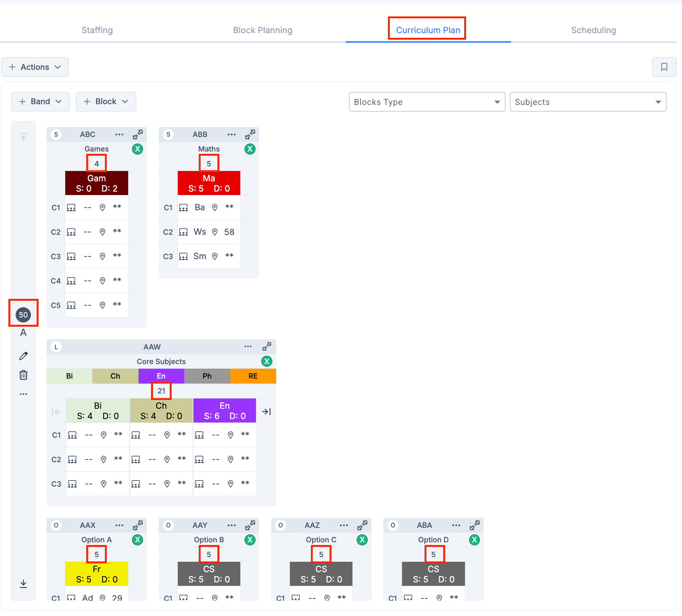Viewport: 682px width, 616px height.
Task: Add a new Band
Action: click(40, 102)
